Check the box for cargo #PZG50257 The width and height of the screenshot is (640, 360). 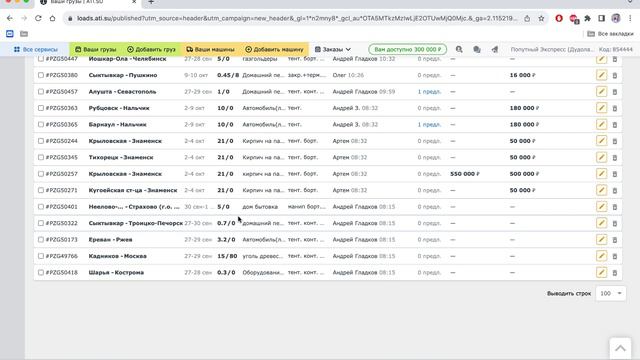coord(41,173)
